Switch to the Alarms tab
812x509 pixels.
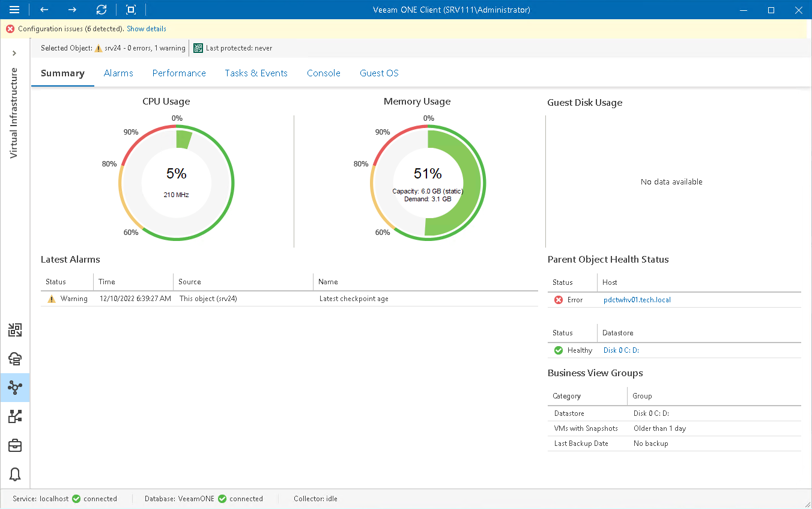coord(118,73)
